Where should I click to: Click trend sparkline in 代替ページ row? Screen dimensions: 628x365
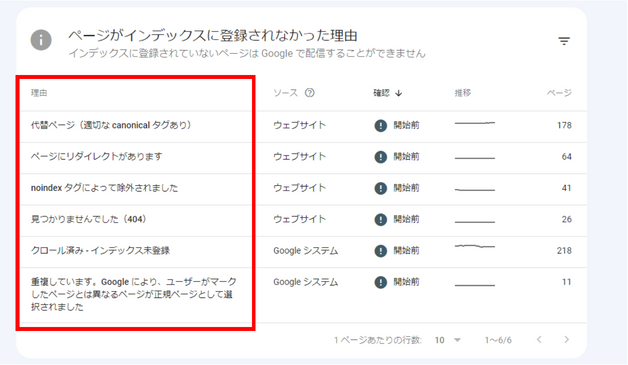(475, 123)
